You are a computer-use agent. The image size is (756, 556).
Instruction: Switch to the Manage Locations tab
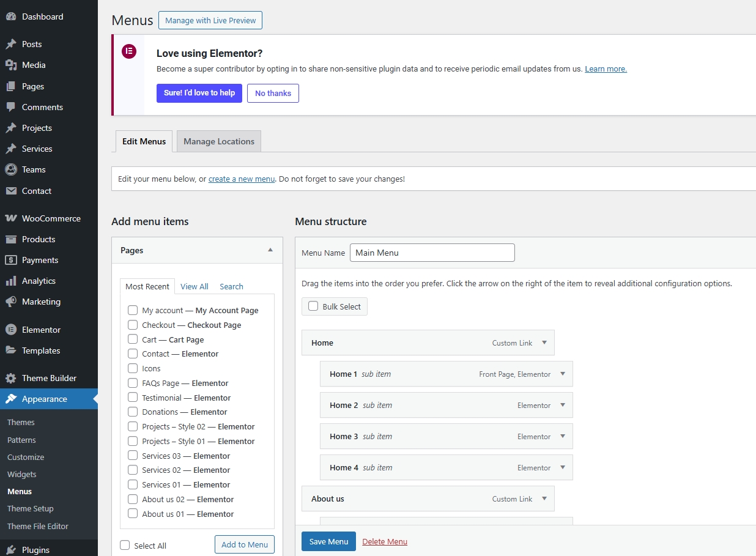pyautogui.click(x=219, y=141)
